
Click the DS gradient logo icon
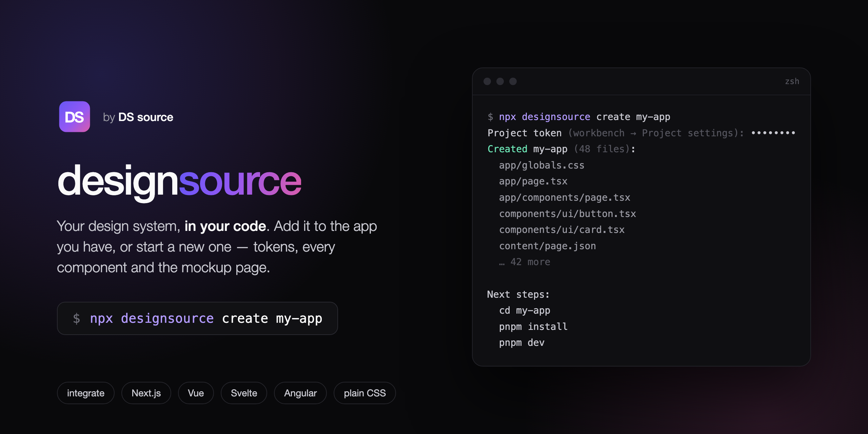coord(75,117)
